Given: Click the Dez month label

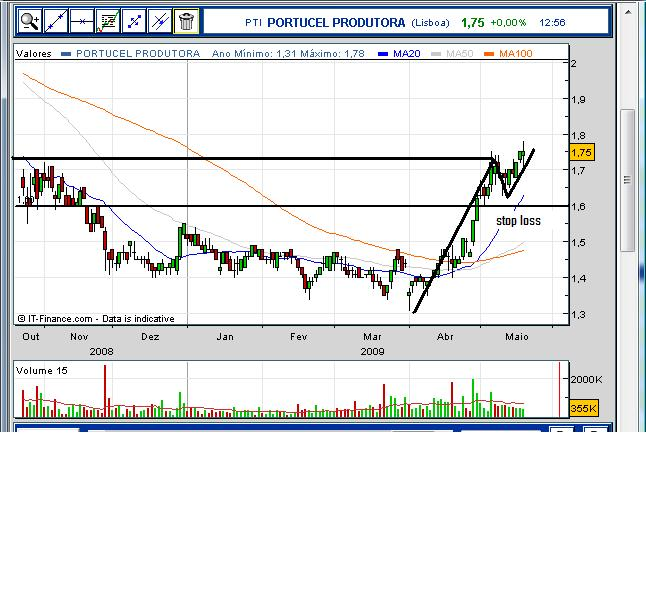Looking at the screenshot, I should (150, 337).
